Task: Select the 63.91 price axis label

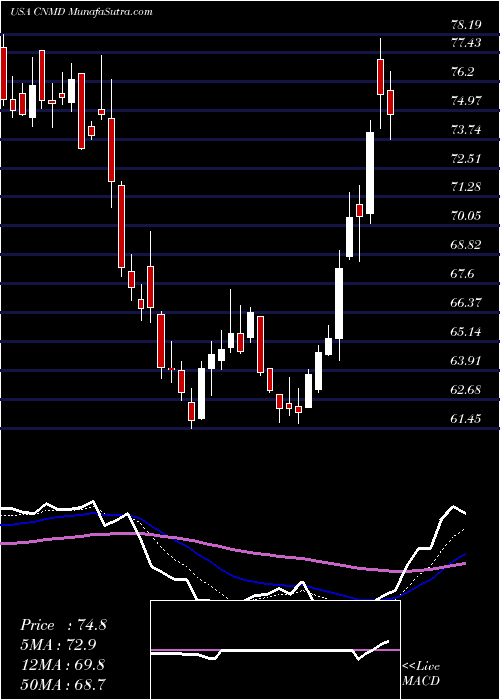Action: (468, 360)
